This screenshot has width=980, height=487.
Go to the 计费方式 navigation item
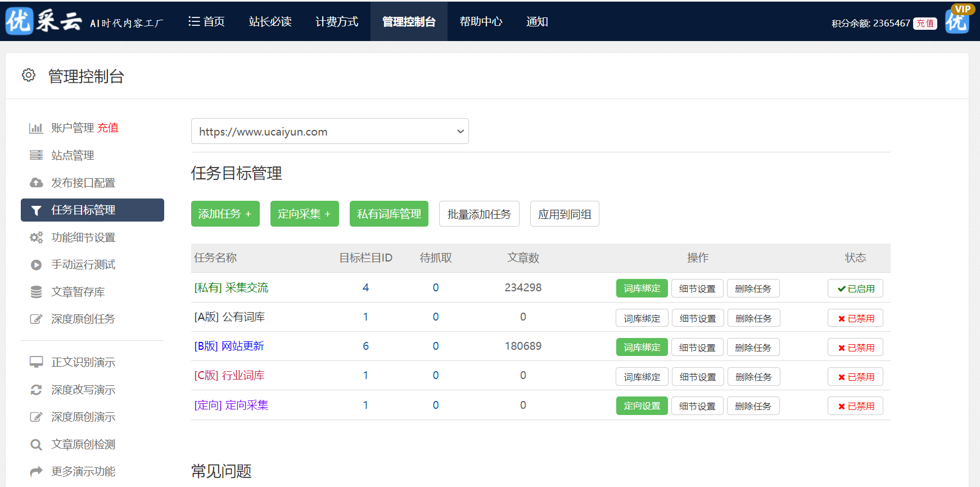point(337,21)
